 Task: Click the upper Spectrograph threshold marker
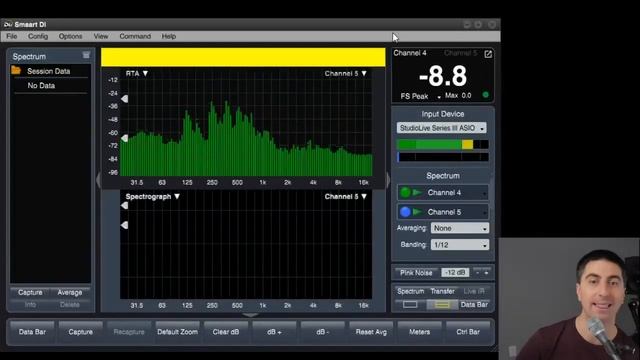124,206
